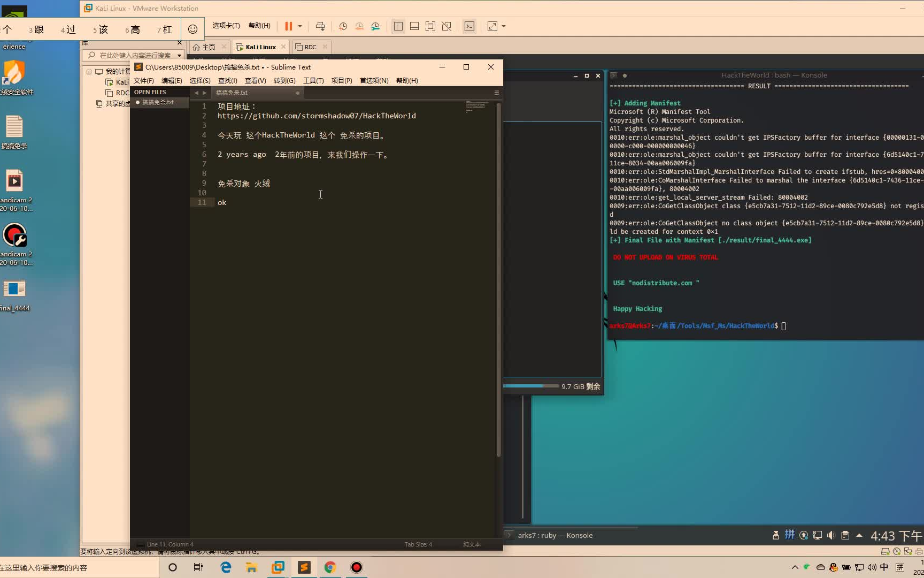
Task: Collapse the 我的计算机 tree node
Action: pos(89,72)
